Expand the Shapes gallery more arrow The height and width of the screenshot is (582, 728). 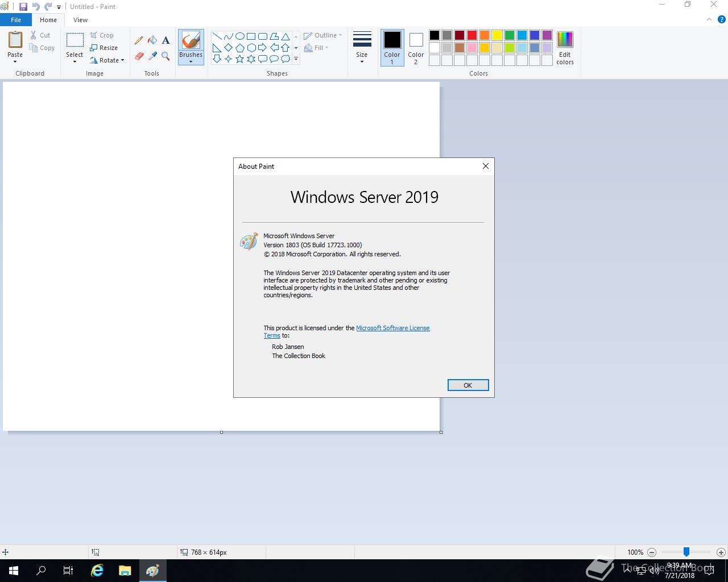[296, 59]
